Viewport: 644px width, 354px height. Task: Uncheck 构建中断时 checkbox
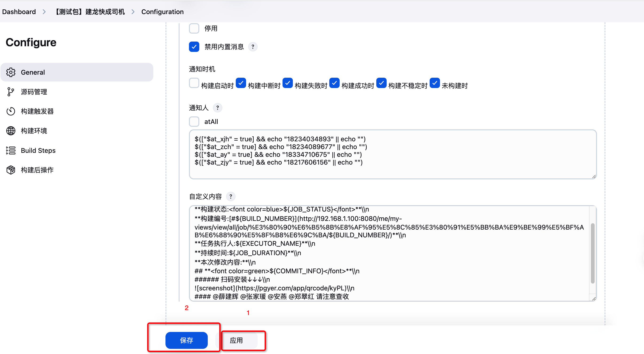pyautogui.click(x=241, y=83)
